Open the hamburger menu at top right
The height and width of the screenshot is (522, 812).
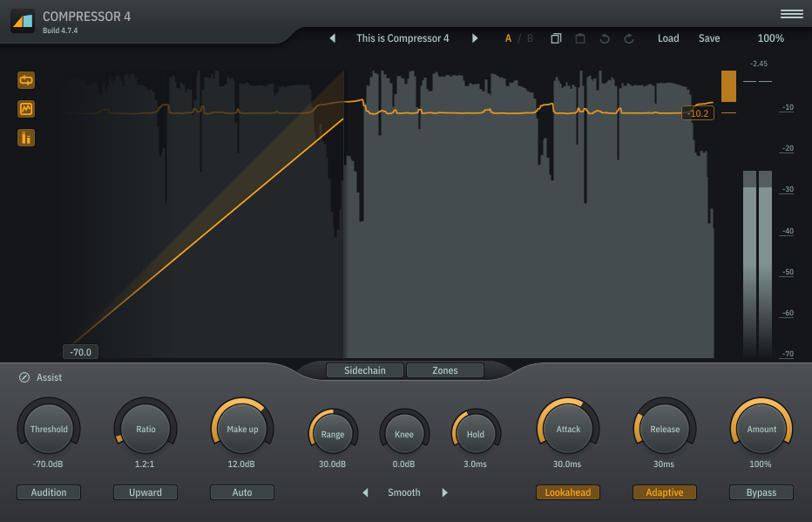pyautogui.click(x=791, y=14)
